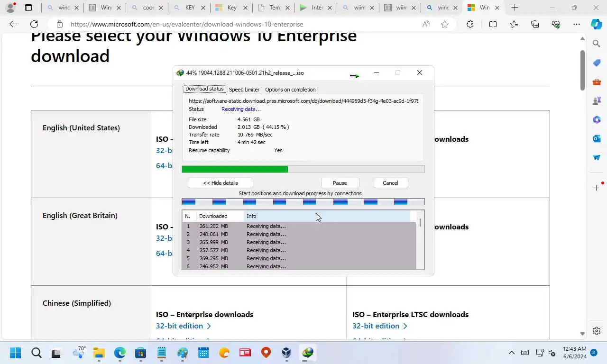Screen dimensions: 607x364
Task: Open Favorites list toolbar icon
Action: [x=514, y=24]
